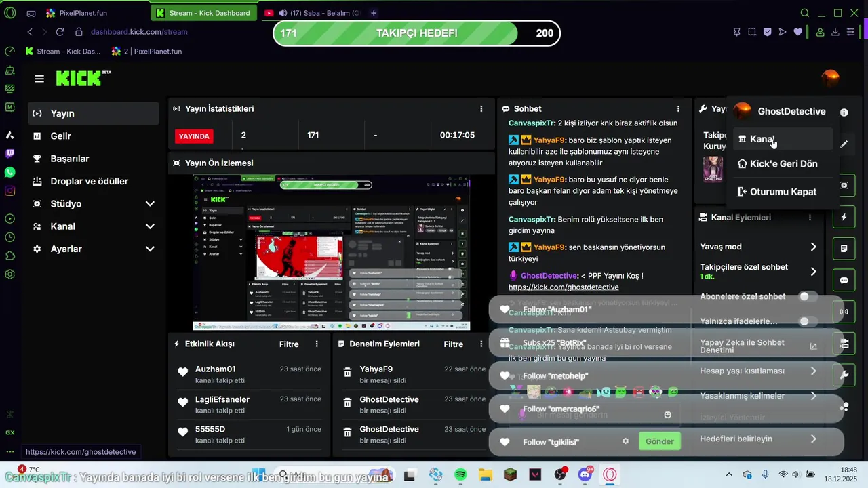868x488 pixels.
Task: Open Sohbet panel three-dot menu
Action: pos(678,108)
